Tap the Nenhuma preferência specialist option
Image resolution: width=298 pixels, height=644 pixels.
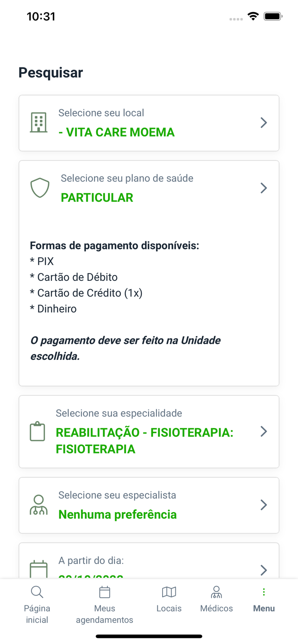(x=117, y=514)
